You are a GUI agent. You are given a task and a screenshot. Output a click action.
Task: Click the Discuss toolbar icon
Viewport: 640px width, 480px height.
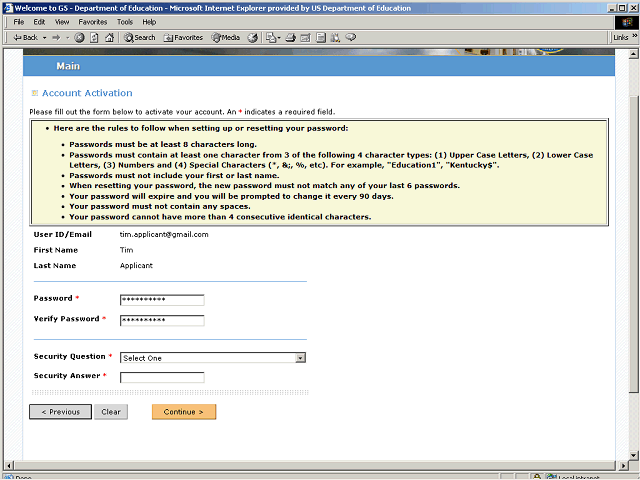click(321, 38)
